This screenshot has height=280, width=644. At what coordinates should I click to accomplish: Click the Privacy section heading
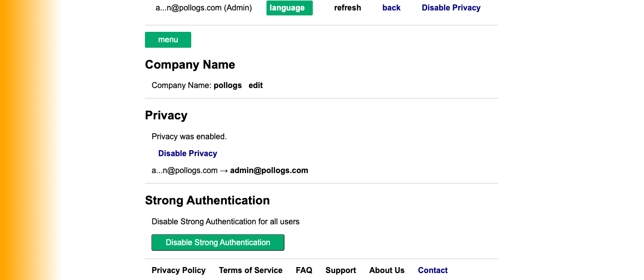[x=166, y=115]
